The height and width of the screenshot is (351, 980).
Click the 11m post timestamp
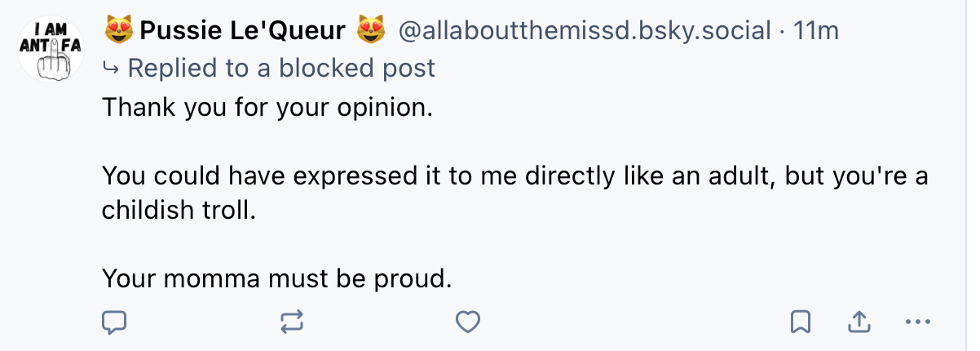[x=817, y=32]
